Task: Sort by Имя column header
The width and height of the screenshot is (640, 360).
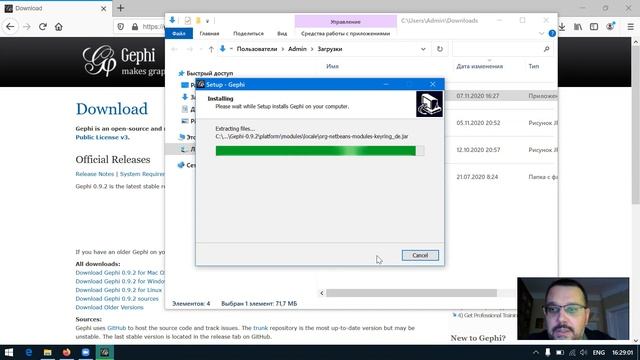Action: pos(332,66)
